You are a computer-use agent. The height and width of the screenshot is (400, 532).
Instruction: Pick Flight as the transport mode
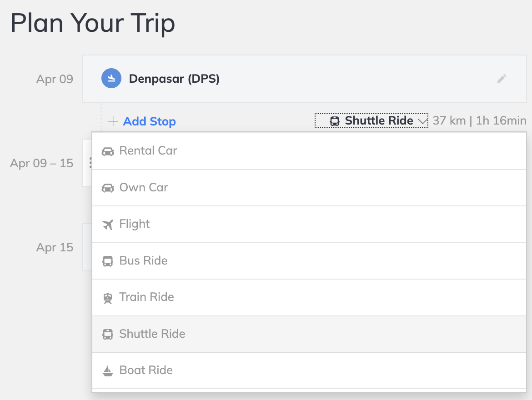tap(309, 225)
